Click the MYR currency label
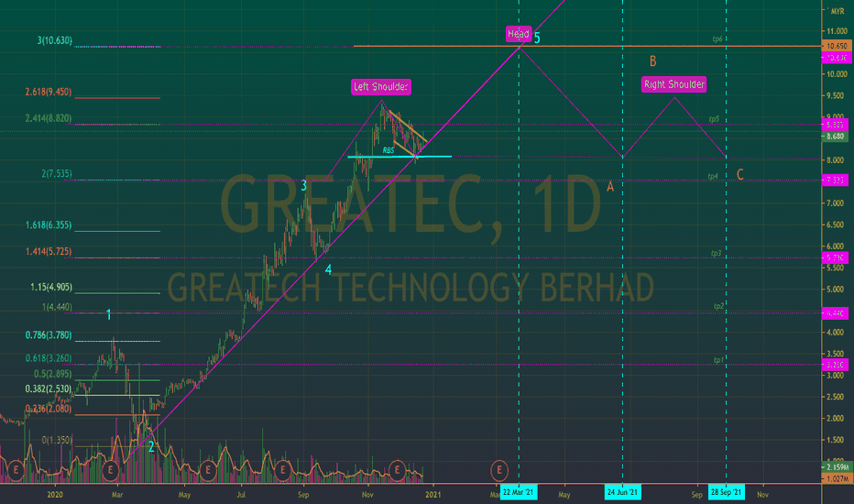The width and height of the screenshot is (854, 504). 838,11
